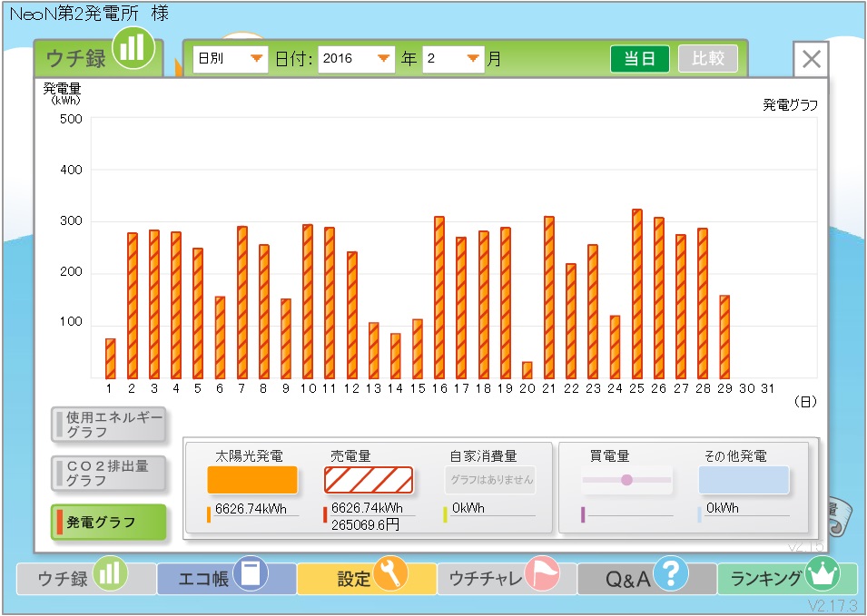Click the wrench icon on 設定
This screenshot has width=867, height=616.
point(390,573)
